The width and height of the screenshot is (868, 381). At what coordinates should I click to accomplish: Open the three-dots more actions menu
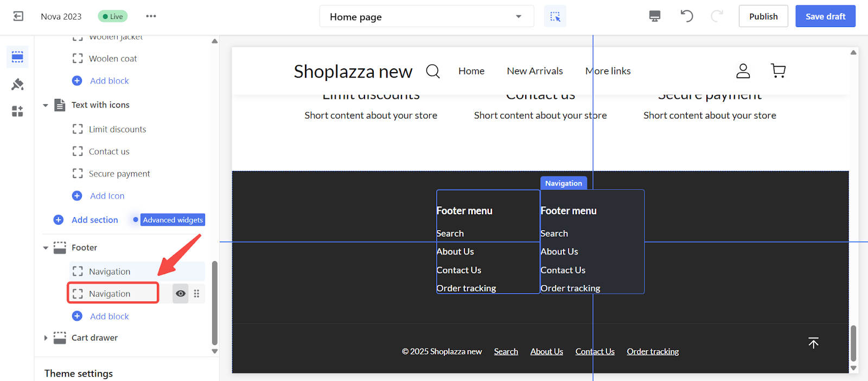[x=151, y=16]
